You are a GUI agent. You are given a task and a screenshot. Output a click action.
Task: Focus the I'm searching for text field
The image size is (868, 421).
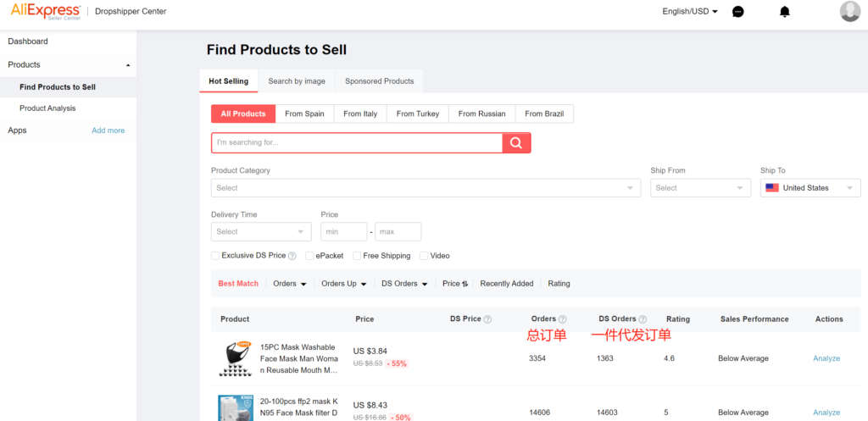point(357,142)
